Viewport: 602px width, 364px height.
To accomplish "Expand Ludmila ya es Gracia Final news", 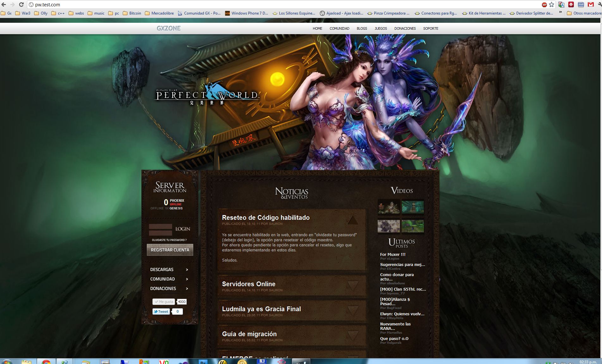I will coord(353,311).
